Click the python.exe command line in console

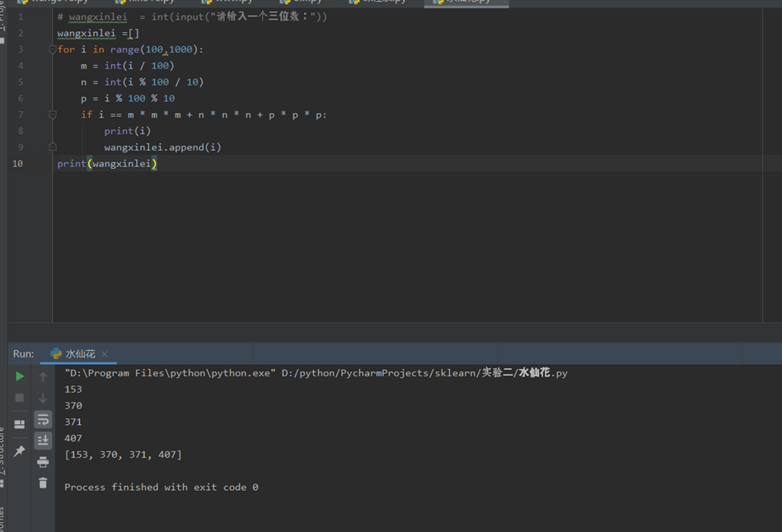pos(316,373)
